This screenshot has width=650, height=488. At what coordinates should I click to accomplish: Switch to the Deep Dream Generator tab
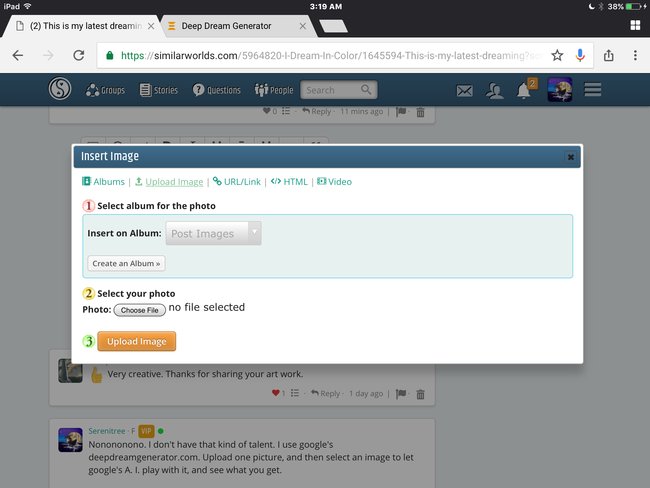tap(226, 26)
